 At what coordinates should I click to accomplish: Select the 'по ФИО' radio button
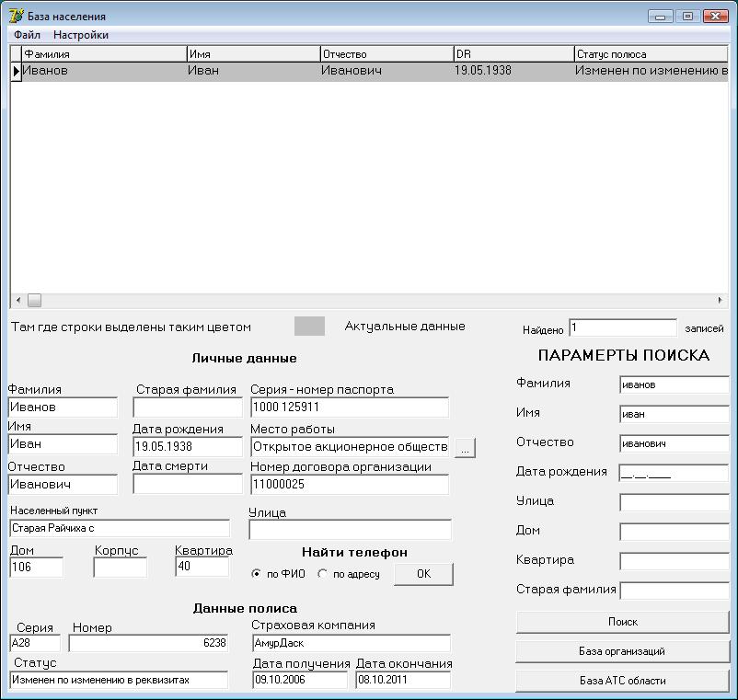click(257, 574)
